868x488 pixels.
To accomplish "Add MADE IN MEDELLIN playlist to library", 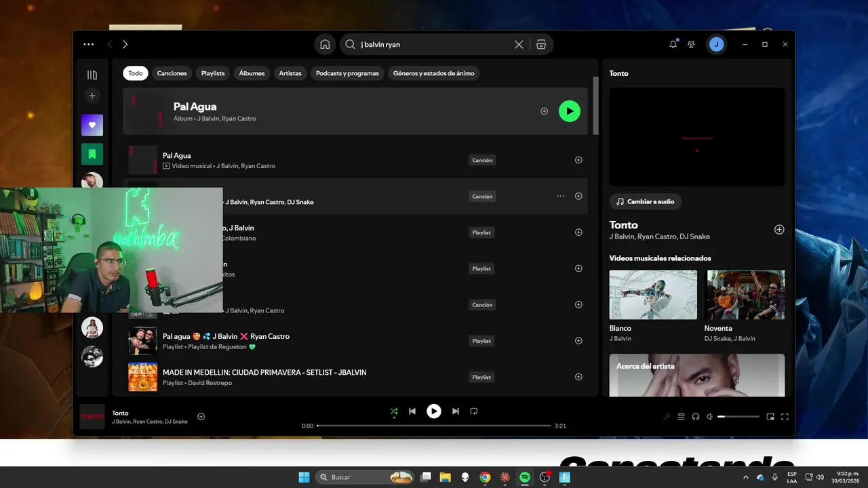I will coord(578,377).
